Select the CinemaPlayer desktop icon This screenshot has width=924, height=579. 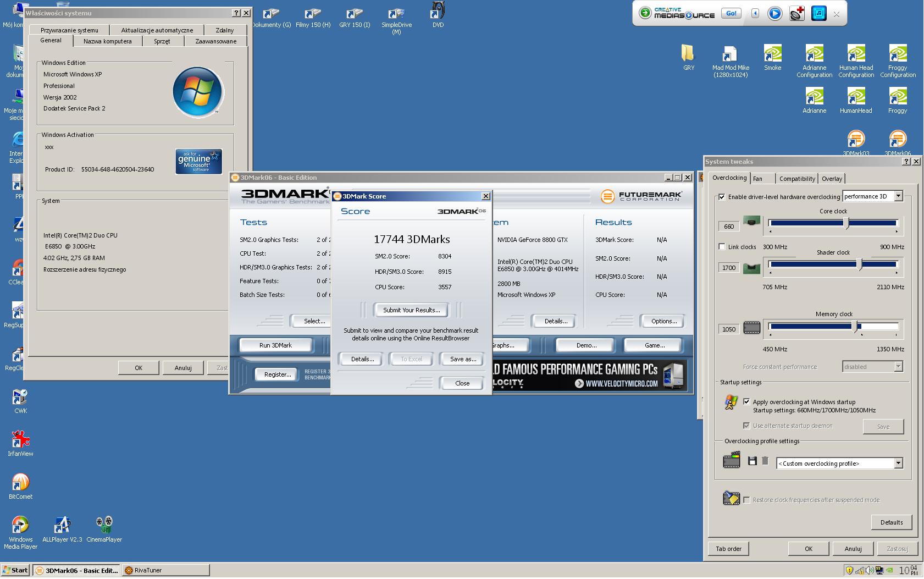tap(104, 529)
